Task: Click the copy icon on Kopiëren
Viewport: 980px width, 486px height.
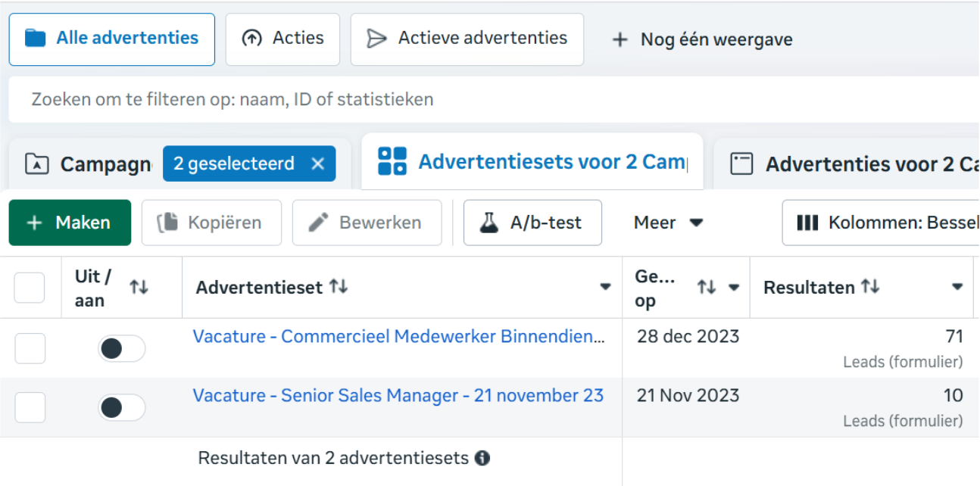Action: point(167,223)
